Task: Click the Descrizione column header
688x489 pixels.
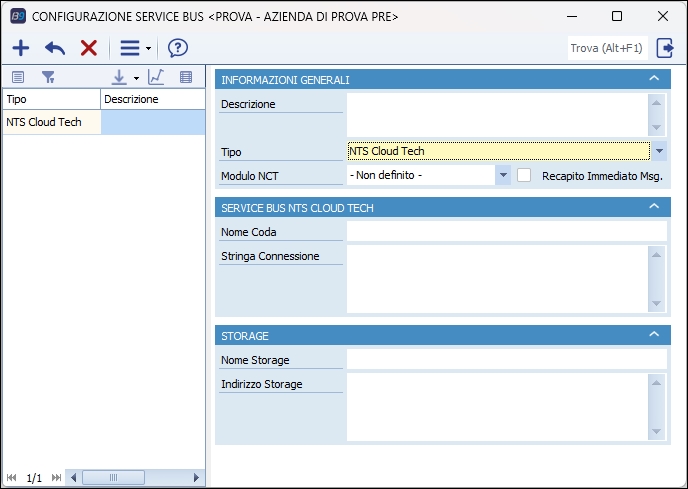Action: 152,100
